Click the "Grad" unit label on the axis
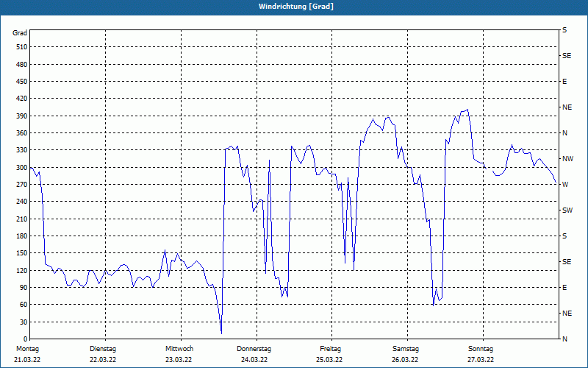This screenshot has height=368, width=588. [20, 33]
